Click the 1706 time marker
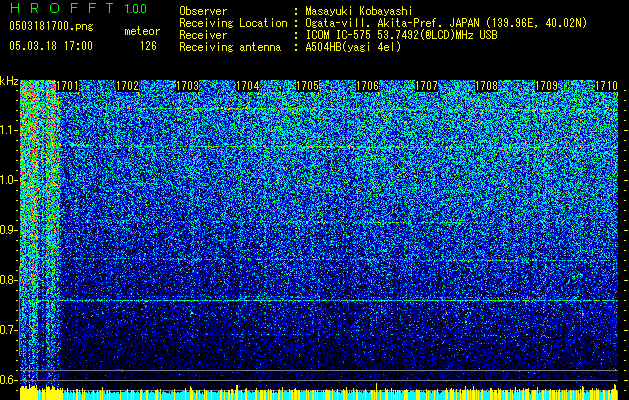 click(x=367, y=86)
